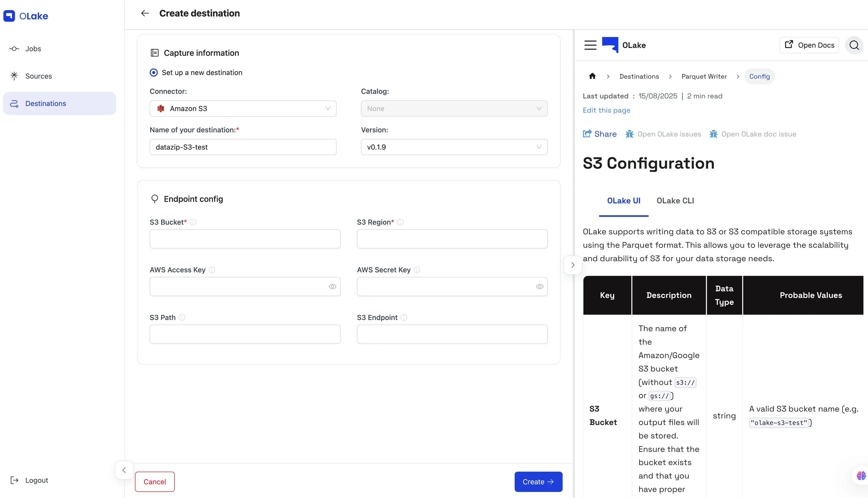Click the home breadcrumb icon

[592, 76]
